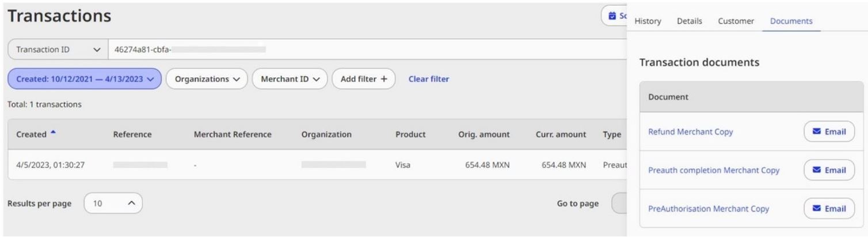The height and width of the screenshot is (237, 868).
Task: Email the Refund Merchant Copy document
Action: click(x=828, y=132)
